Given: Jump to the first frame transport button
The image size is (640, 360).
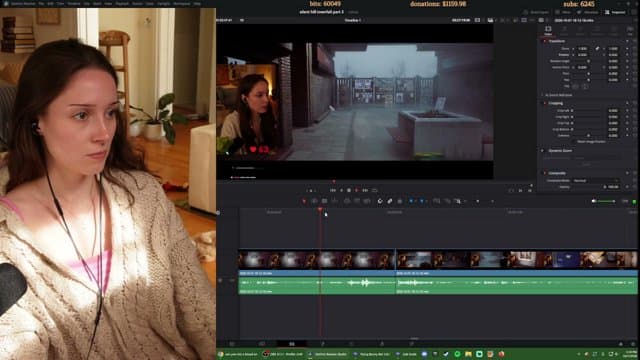Looking at the screenshot, I should (333, 190).
